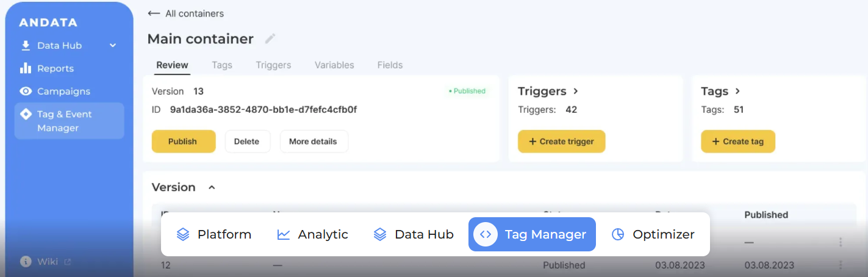Click the Analytic line chart icon
Viewport: 868px width, 277px height.
(x=284, y=234)
